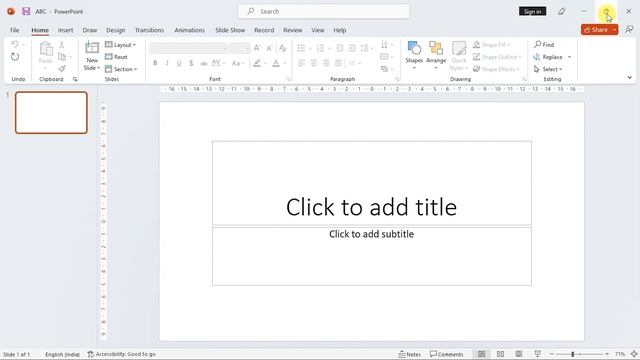Toggle text Shadow formatting

pyautogui.click(x=191, y=63)
